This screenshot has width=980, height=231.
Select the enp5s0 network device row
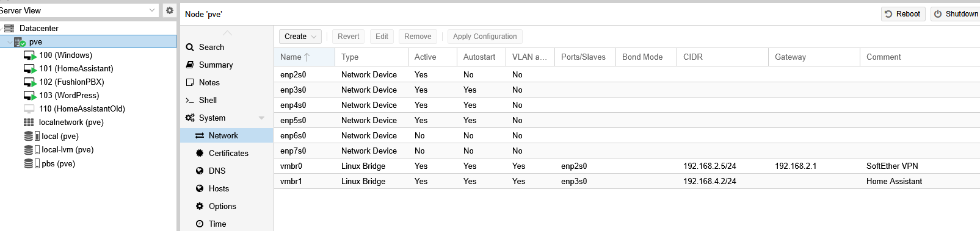pos(627,120)
